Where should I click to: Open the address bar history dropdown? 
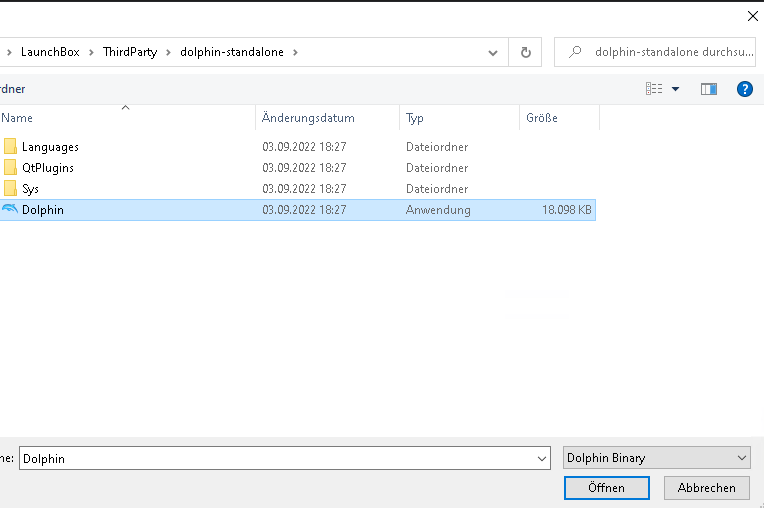[493, 52]
